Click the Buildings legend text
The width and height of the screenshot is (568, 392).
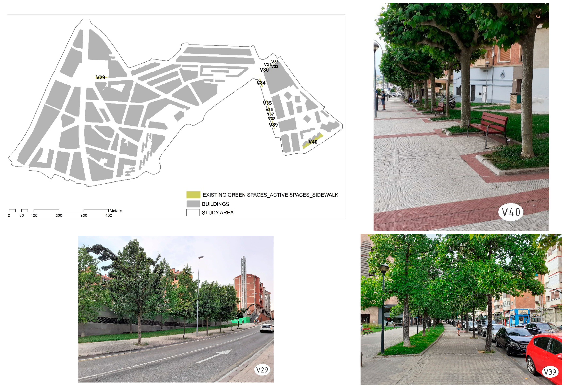click(215, 204)
